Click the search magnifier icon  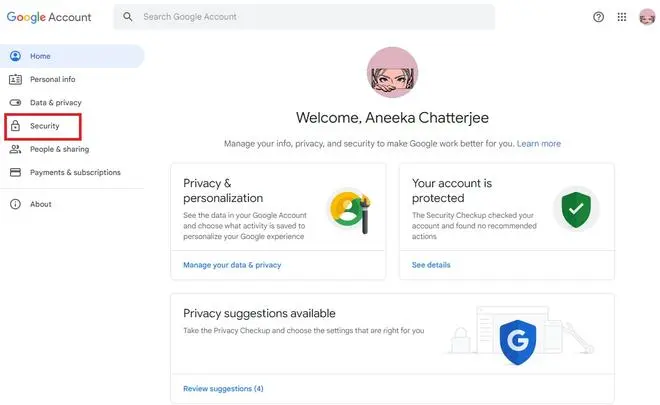129,17
